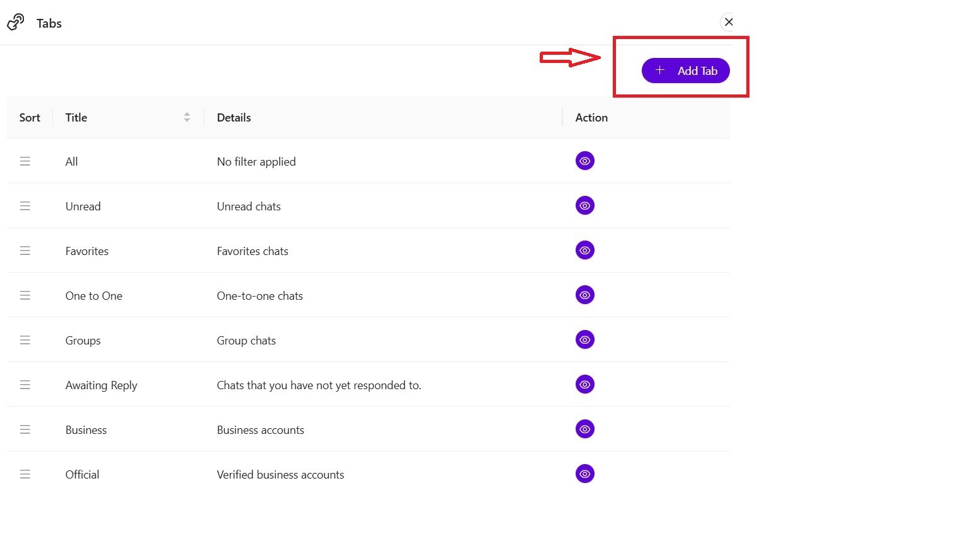Toggle the Official tab's visibility eye
Screen dimensions: 980x551
coord(584,474)
